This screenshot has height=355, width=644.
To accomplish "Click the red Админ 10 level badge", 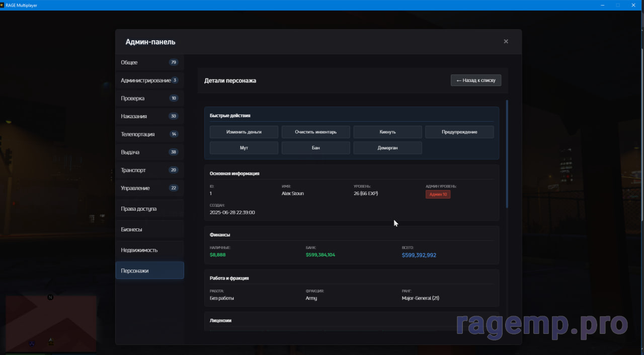I will (438, 194).
